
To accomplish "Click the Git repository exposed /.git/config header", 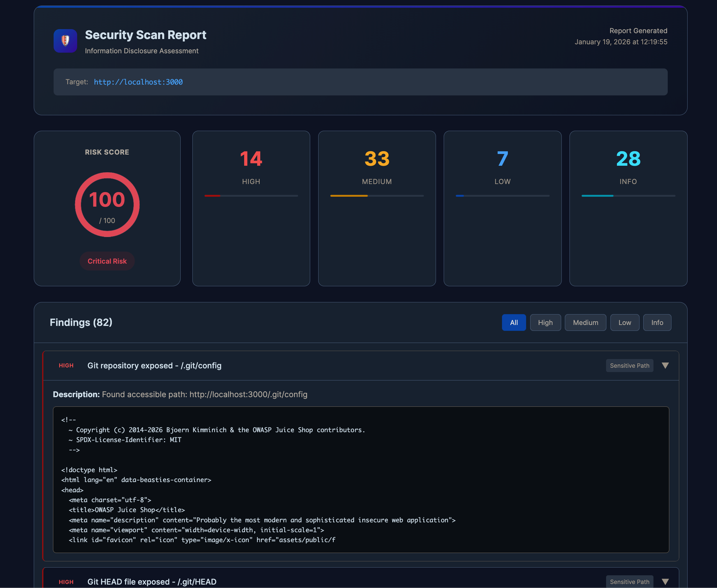I will click(x=154, y=366).
